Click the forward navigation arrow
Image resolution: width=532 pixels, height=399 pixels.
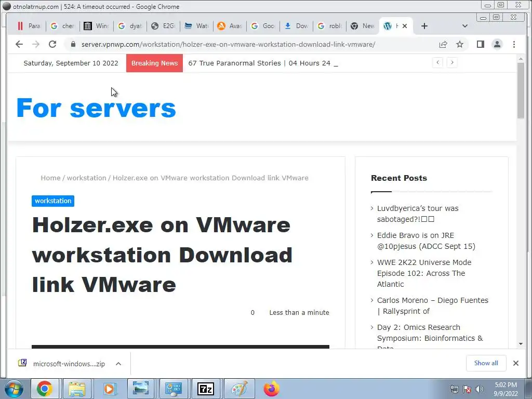pos(36,44)
